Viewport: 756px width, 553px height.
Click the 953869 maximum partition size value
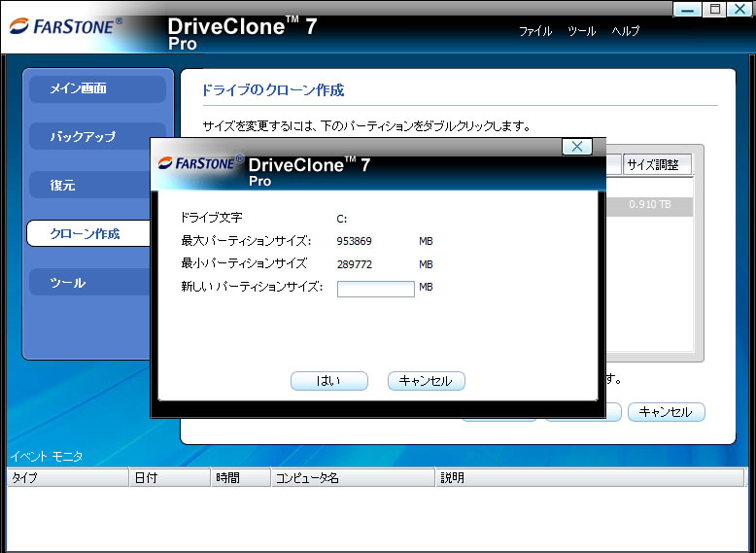(355, 241)
